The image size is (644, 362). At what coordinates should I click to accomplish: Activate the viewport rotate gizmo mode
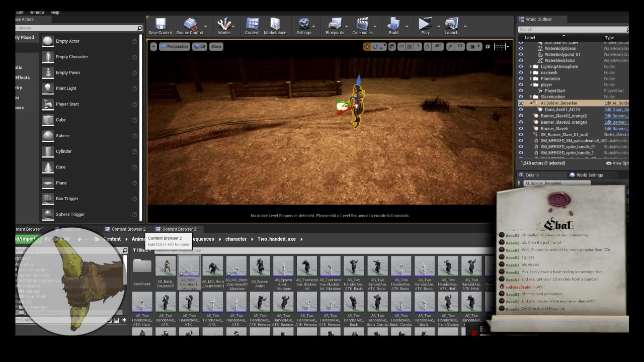click(375, 46)
